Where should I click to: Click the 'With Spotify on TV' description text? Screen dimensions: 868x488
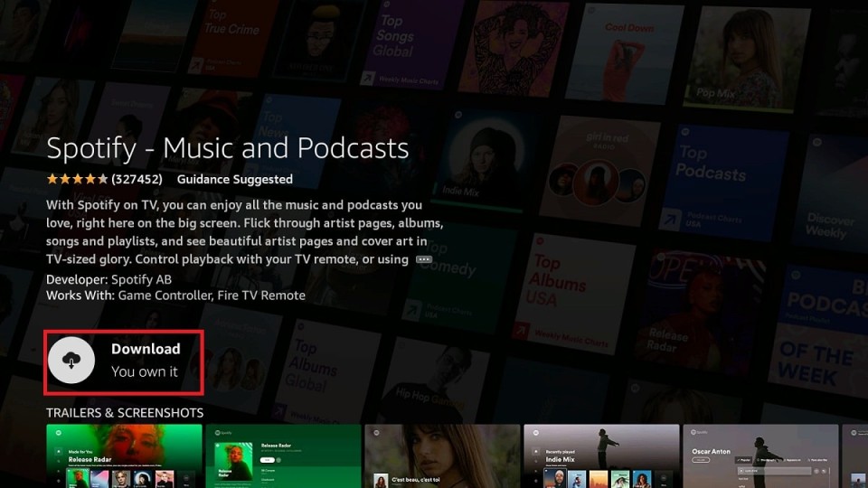pos(245,232)
